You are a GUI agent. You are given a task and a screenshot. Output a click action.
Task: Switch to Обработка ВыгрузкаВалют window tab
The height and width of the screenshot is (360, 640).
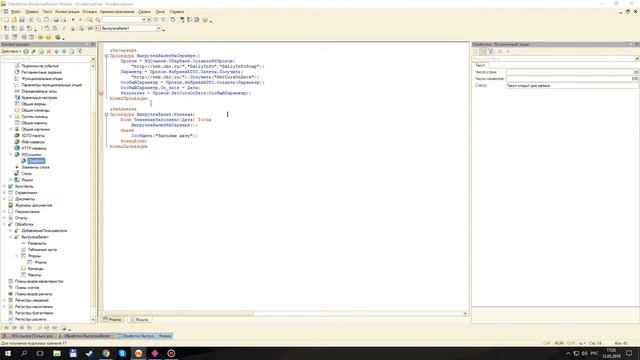(x=85, y=336)
